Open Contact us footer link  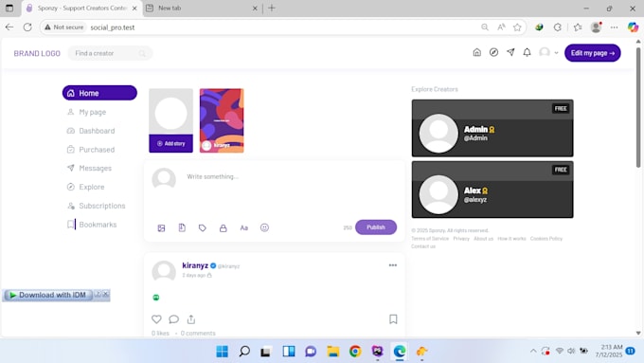point(423,246)
